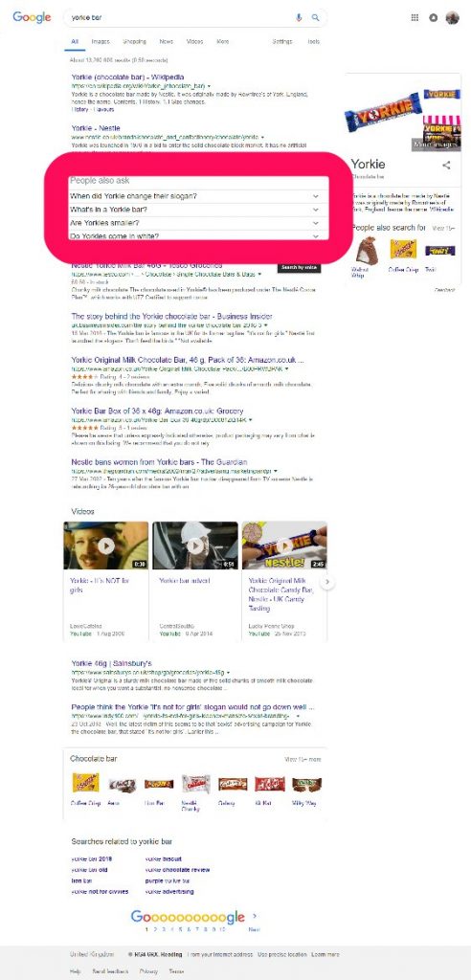Open the Business Insider result dropdown arrow
Viewport: 471px width, 980px height.
click(x=266, y=325)
